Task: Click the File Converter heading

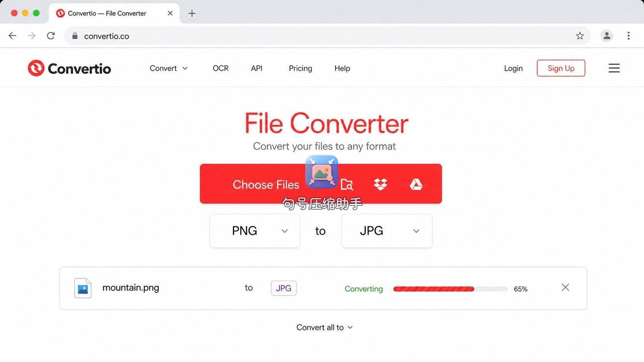Action: [326, 123]
